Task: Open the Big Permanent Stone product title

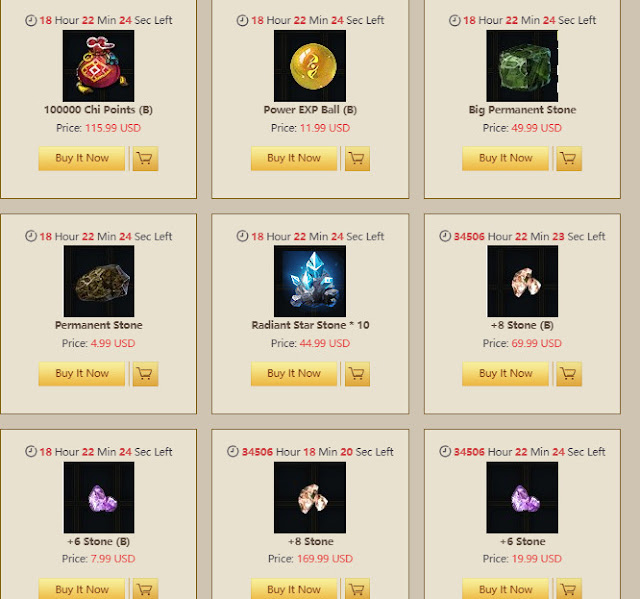Action: [x=522, y=110]
